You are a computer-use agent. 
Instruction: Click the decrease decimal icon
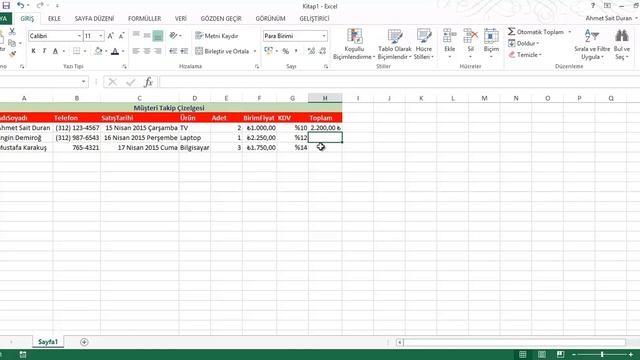click(x=322, y=51)
